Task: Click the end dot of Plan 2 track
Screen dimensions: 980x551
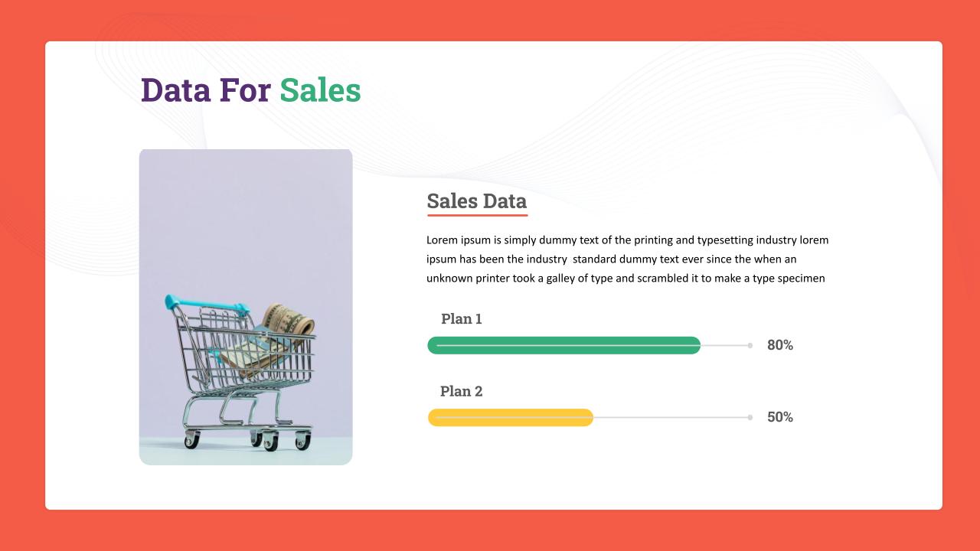Action: coord(750,417)
